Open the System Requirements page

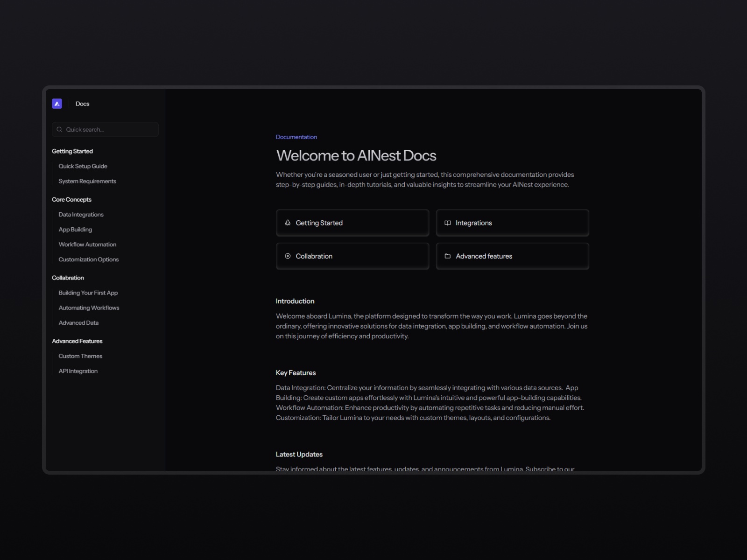87,181
